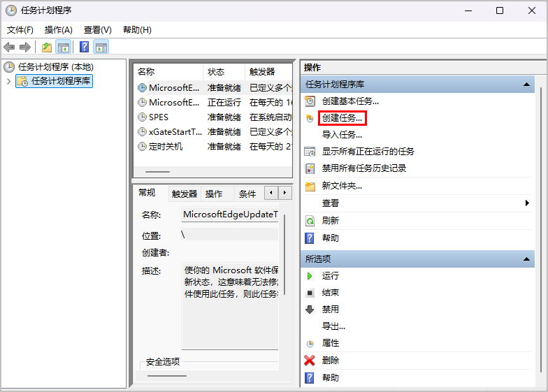Click the Back arrow toolbar icon

tap(9, 48)
